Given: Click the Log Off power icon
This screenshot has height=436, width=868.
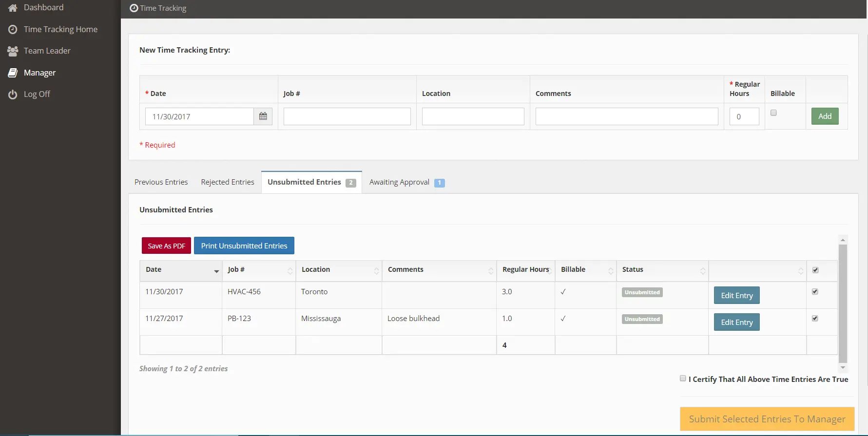Looking at the screenshot, I should 13,95.
